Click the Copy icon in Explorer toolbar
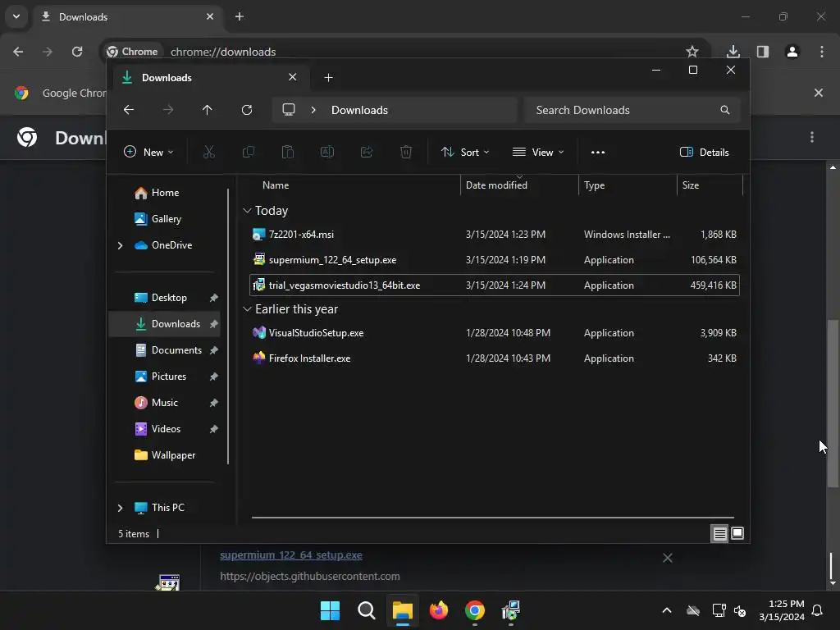Screen dimensions: 840x630 coord(249,152)
